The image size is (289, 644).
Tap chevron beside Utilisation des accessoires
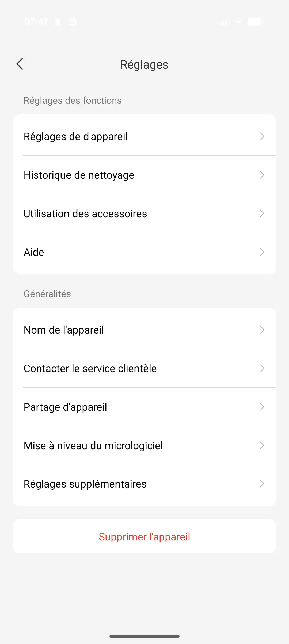262,214
